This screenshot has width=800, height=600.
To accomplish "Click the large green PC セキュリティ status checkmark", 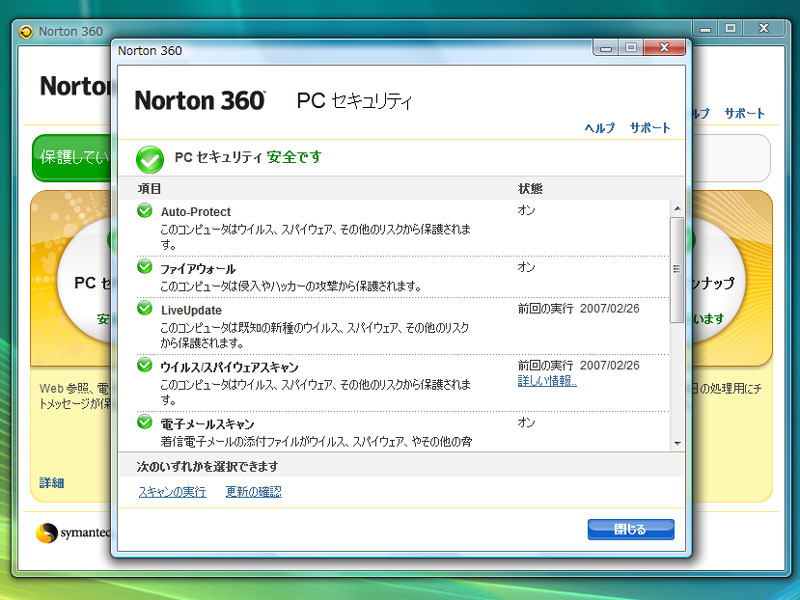I will (x=150, y=160).
